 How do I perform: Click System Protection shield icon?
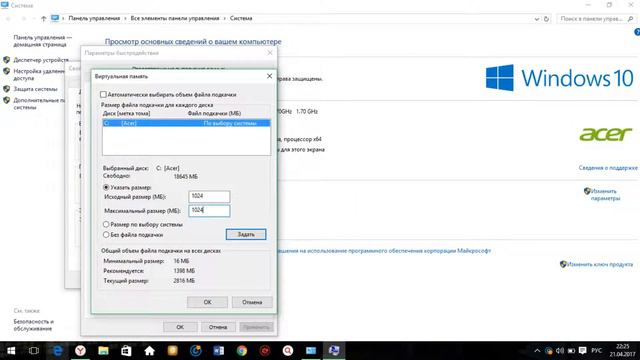[7, 89]
